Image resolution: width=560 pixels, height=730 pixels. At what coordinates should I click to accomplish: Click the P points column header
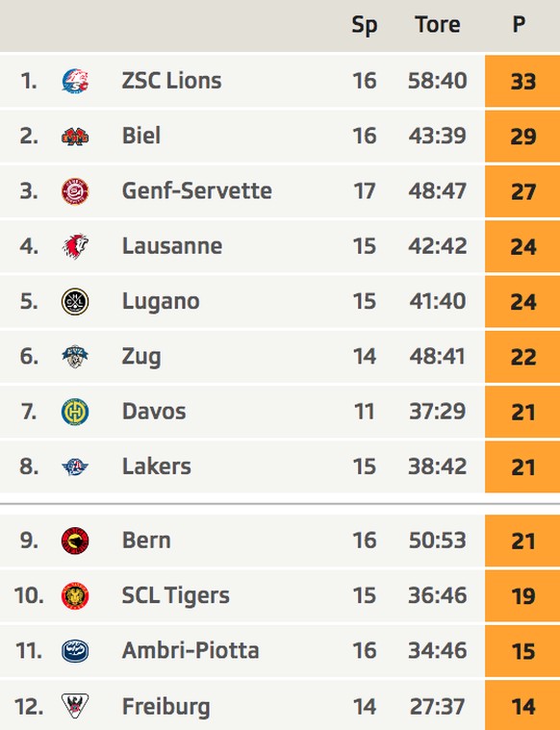tap(519, 24)
